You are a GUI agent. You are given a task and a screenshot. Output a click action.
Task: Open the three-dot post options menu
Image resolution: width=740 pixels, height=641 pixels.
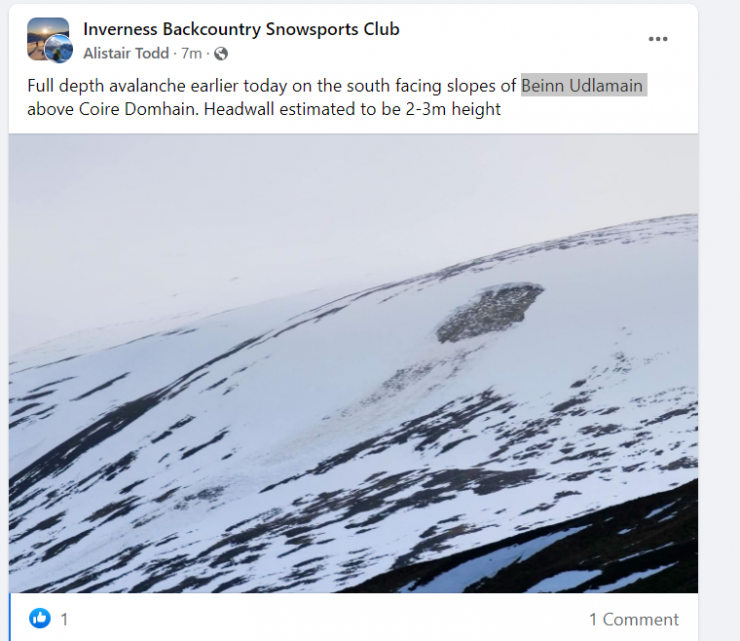click(658, 39)
